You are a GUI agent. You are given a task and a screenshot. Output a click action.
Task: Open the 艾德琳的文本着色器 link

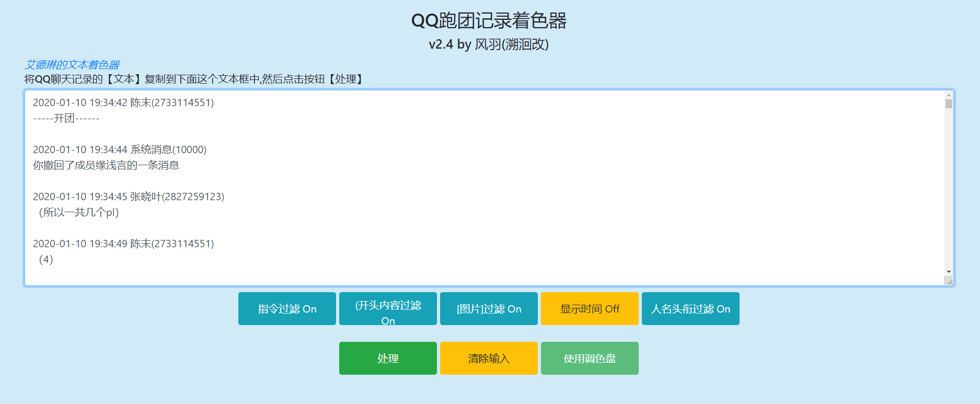point(72,64)
